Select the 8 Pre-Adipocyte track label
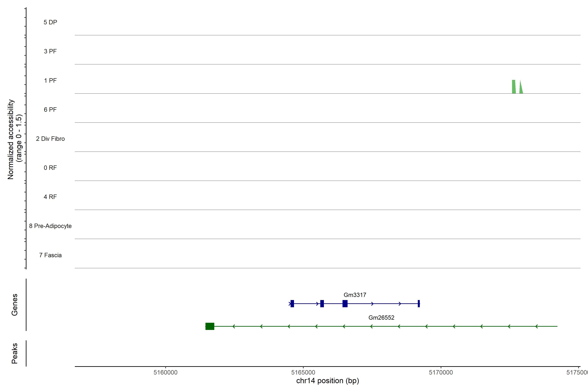This screenshot has width=588, height=392. [50, 226]
